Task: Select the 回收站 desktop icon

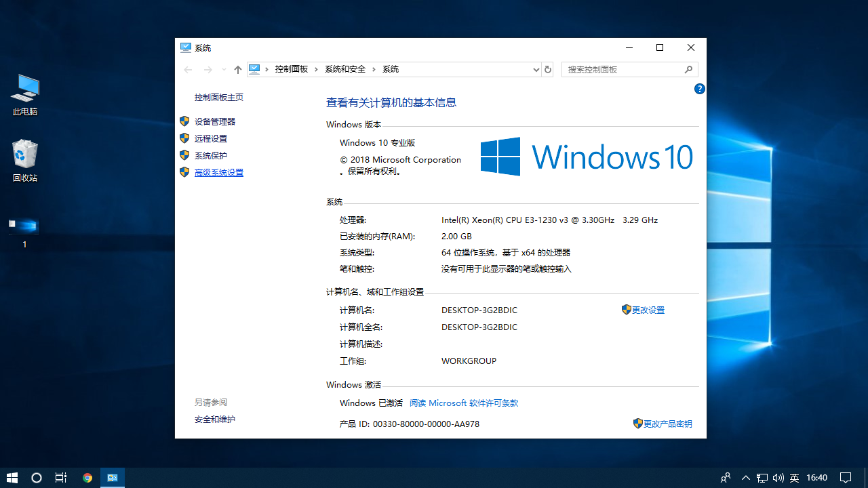Action: click(25, 161)
